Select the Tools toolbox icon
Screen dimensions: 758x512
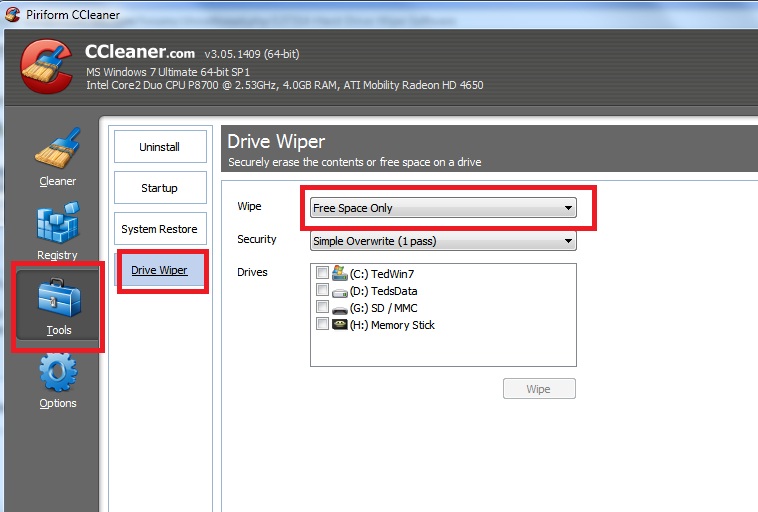pyautogui.click(x=57, y=298)
